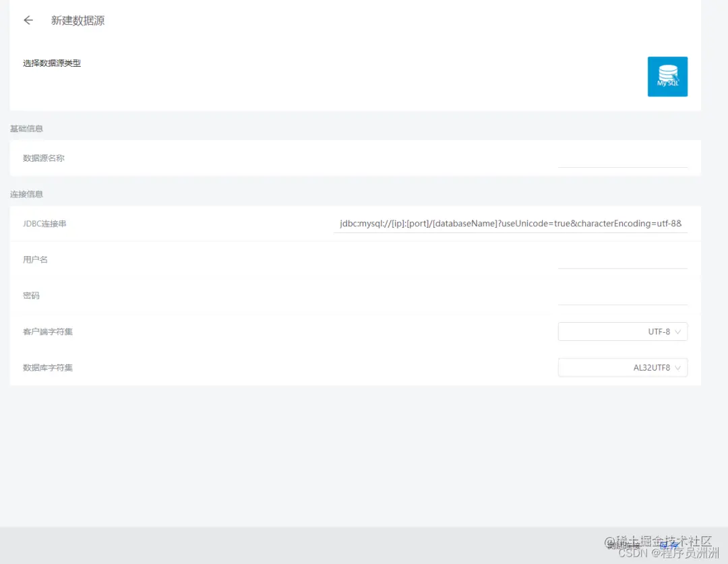
Task: Focus the 用户名 input field
Action: click(622, 259)
